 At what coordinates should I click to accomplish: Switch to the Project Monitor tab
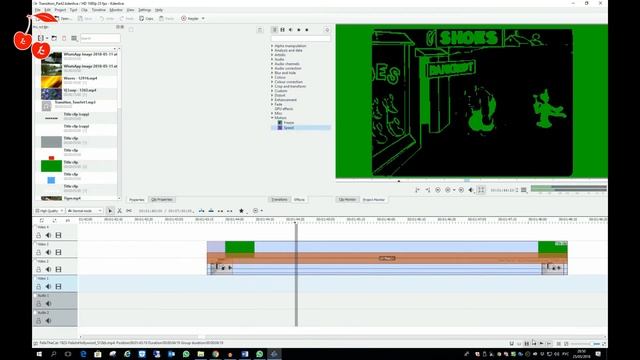click(x=374, y=200)
